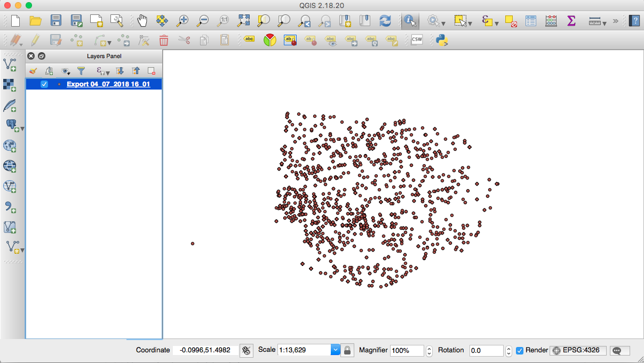Open the Python console
This screenshot has height=363, width=644.
coord(441,40)
